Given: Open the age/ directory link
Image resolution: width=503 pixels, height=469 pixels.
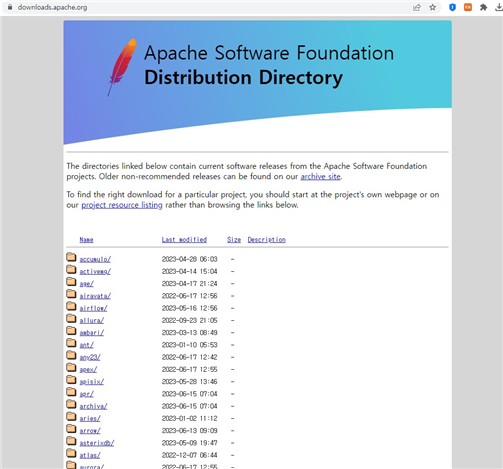Looking at the screenshot, I should (x=86, y=284).
